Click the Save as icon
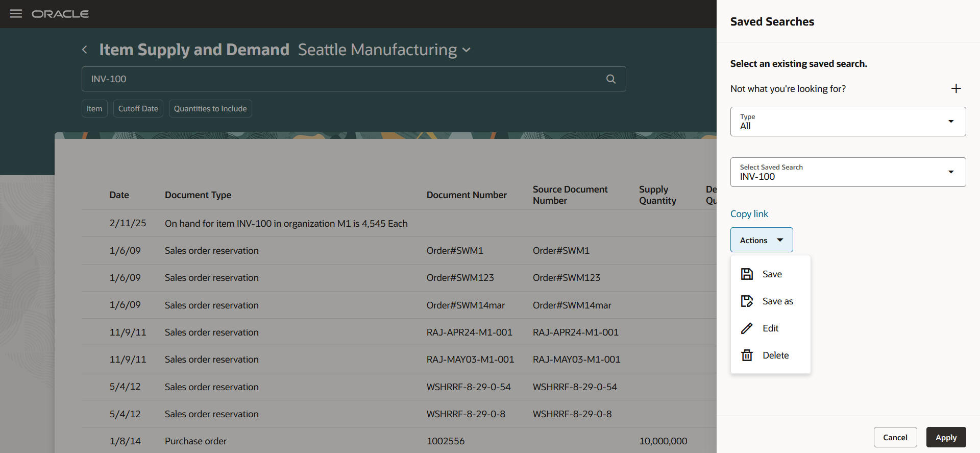Viewport: 980px width, 453px height. pos(747,301)
